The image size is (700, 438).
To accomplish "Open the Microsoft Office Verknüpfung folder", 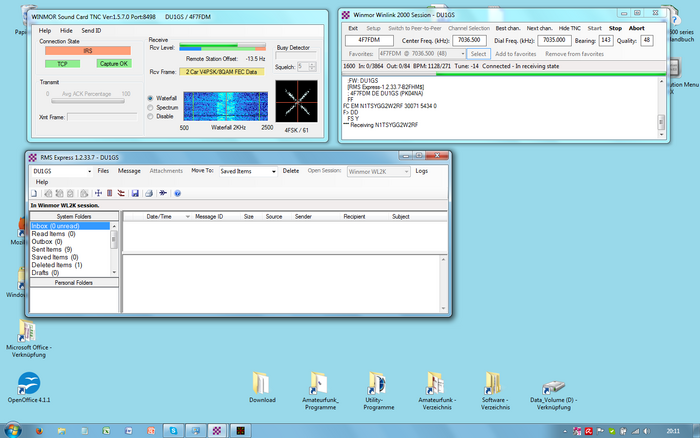I will click(x=29, y=339).
